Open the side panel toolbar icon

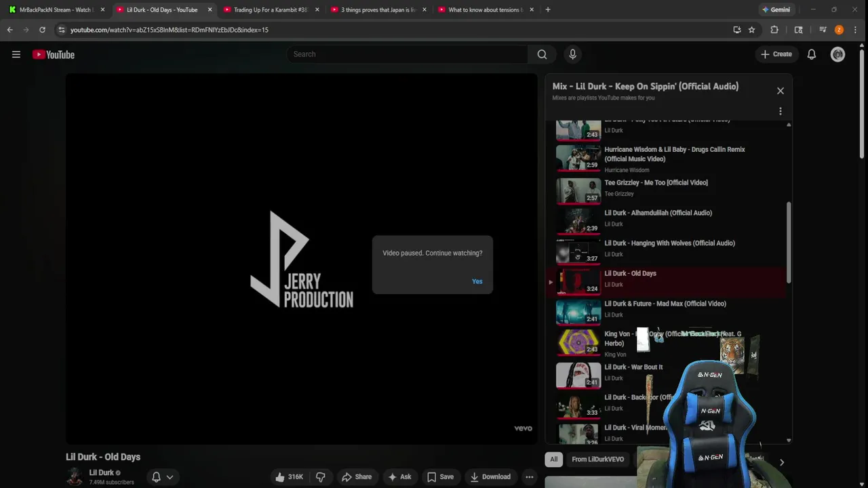point(798,30)
